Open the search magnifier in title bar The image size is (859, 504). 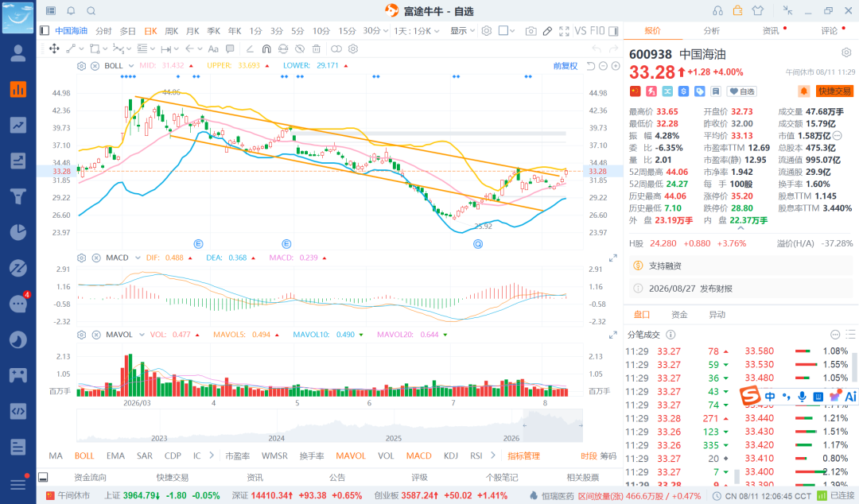[91, 11]
